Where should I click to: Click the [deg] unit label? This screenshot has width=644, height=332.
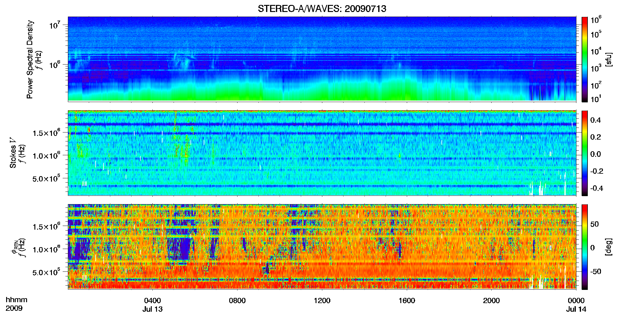(x=609, y=247)
